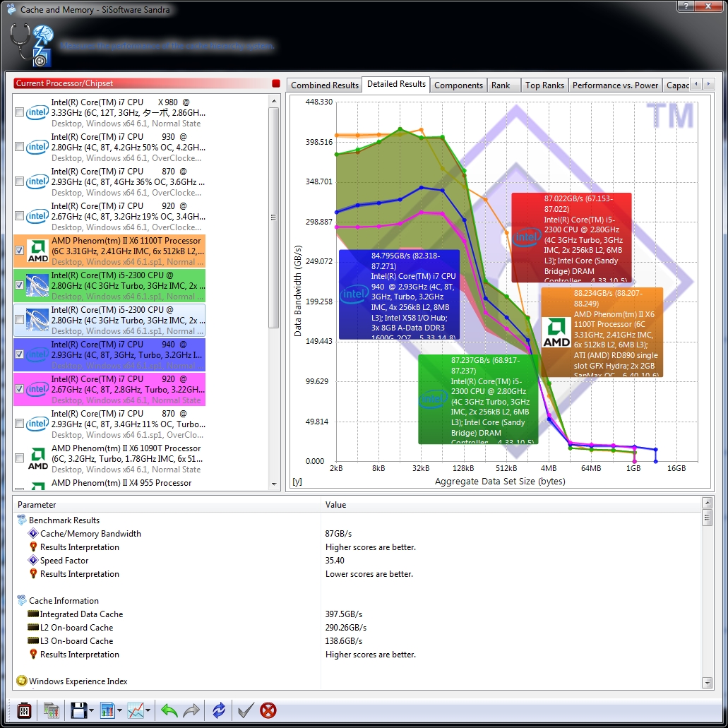Click the results table vertical scrollbar thumb
The image size is (728, 728).
(x=707, y=517)
